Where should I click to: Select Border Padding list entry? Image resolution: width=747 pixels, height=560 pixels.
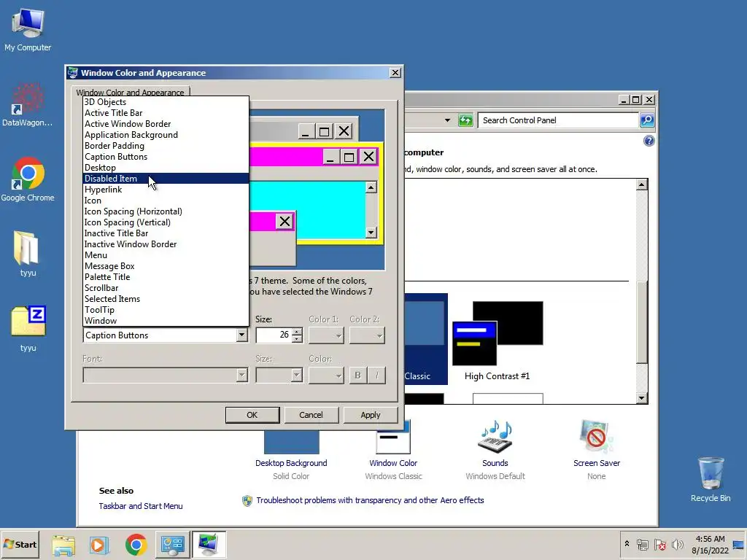166,146
